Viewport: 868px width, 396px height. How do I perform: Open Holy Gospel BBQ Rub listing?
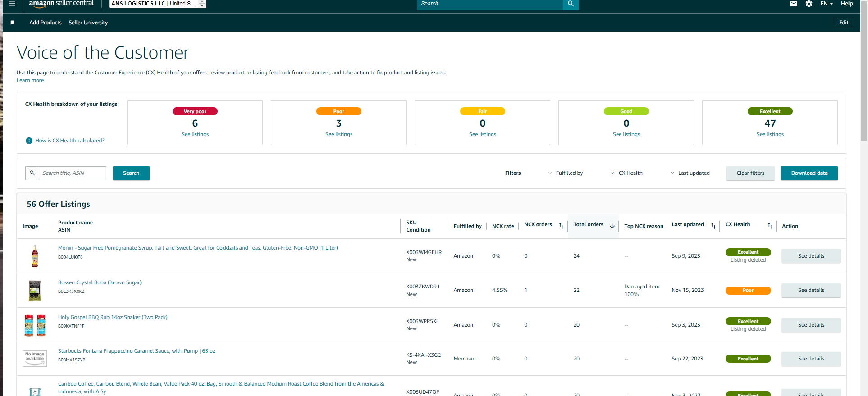[x=113, y=317]
